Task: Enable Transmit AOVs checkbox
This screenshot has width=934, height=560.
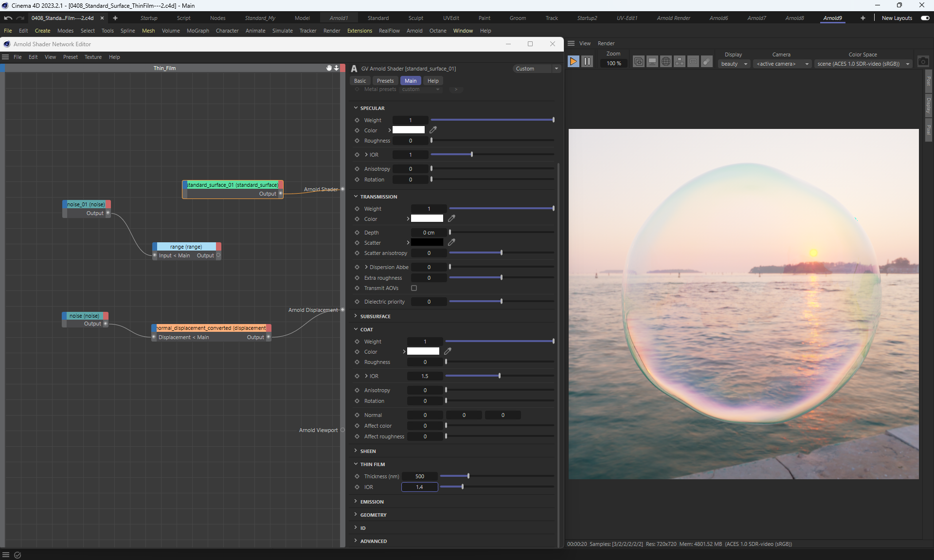Action: 414,288
